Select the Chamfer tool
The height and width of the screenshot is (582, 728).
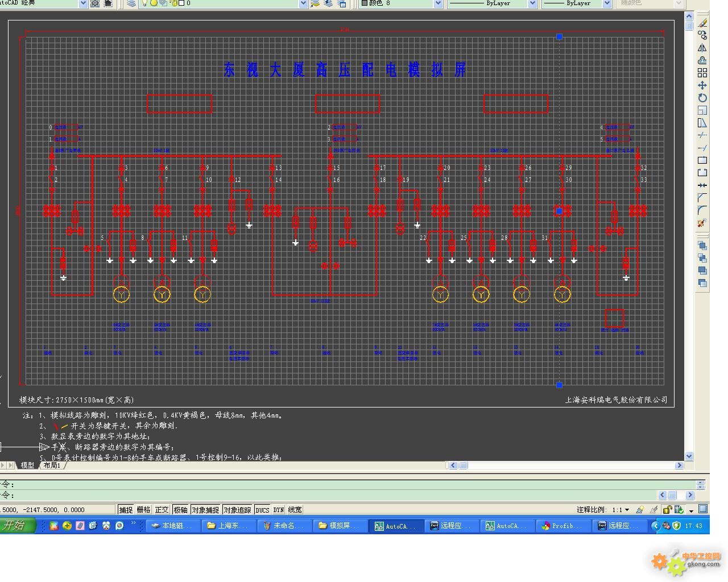pos(702,198)
